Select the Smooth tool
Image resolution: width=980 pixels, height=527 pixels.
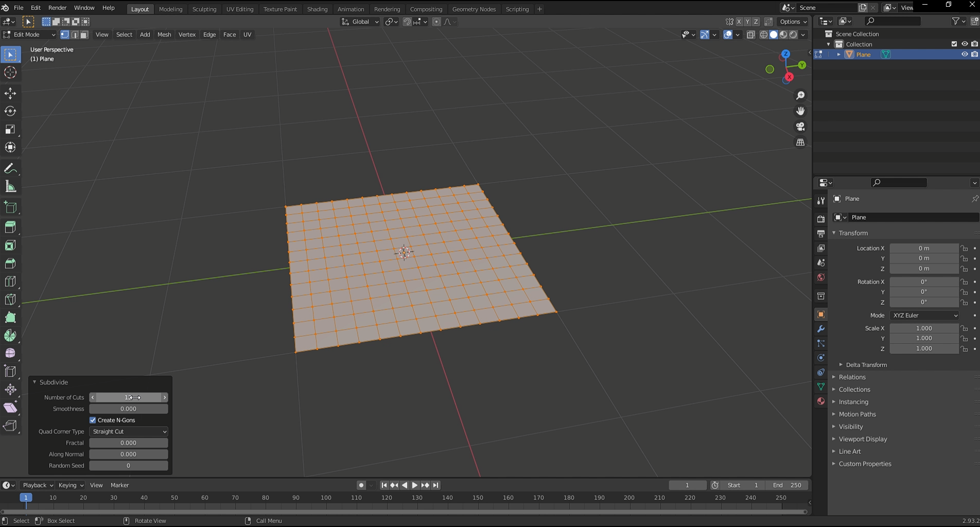click(10, 354)
